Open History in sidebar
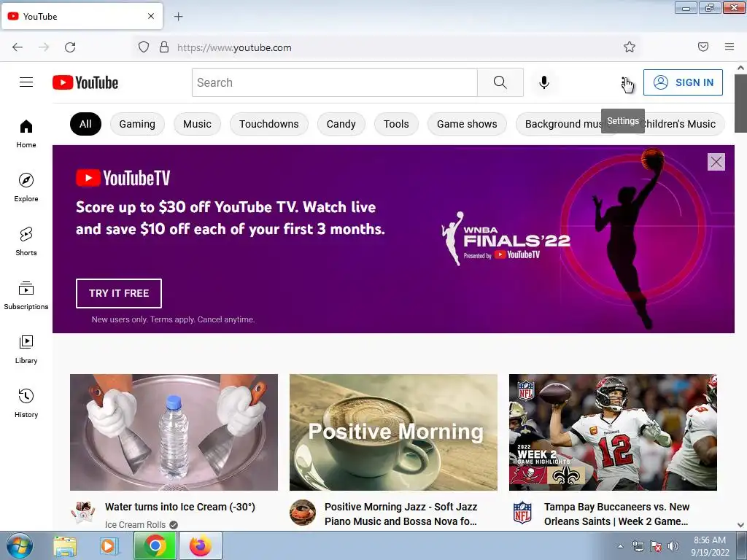 [x=26, y=403]
